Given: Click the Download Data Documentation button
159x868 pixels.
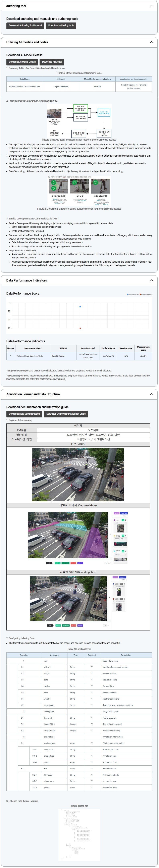Looking at the screenshot, I should coord(24,414).
